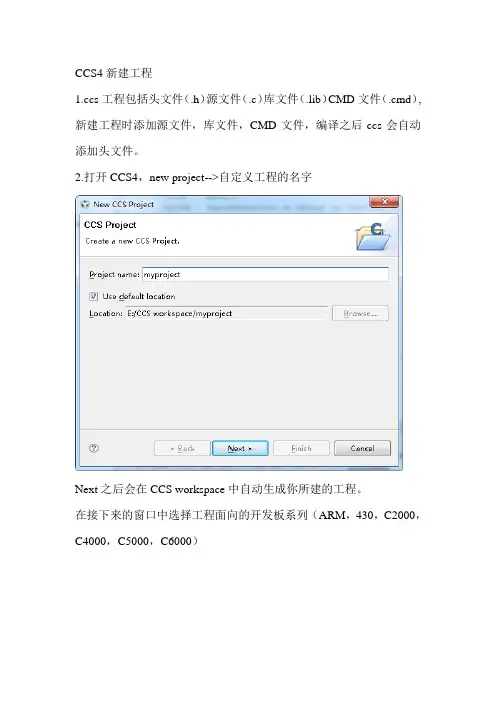Go back with the Back button
496x702 pixels.
[x=182, y=448]
